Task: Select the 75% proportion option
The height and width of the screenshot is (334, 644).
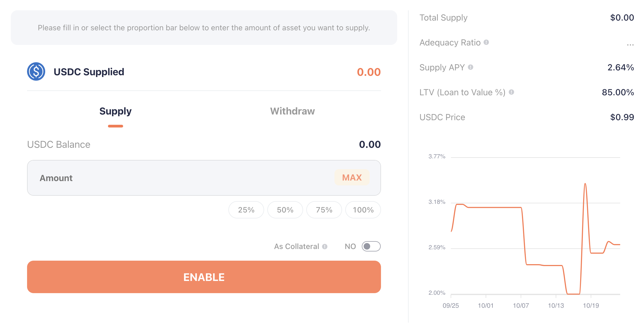Action: [324, 210]
